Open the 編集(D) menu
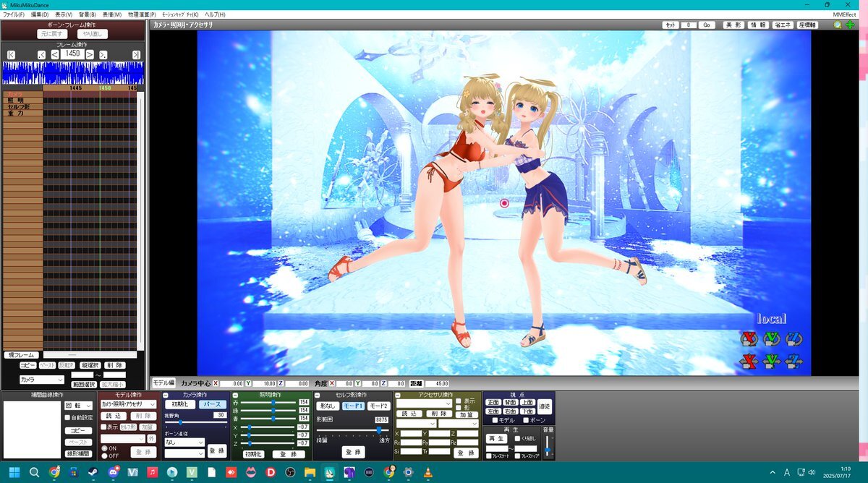Screen dimensions: 868x483 40,14
